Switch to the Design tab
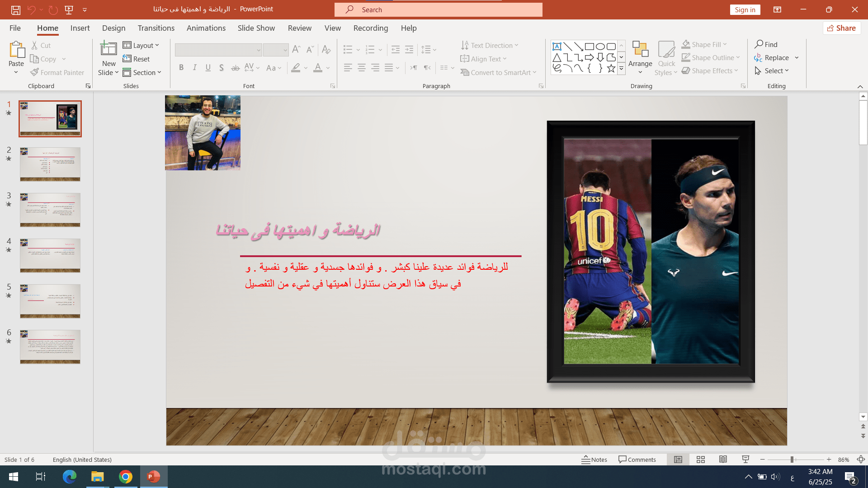 coord(113,28)
